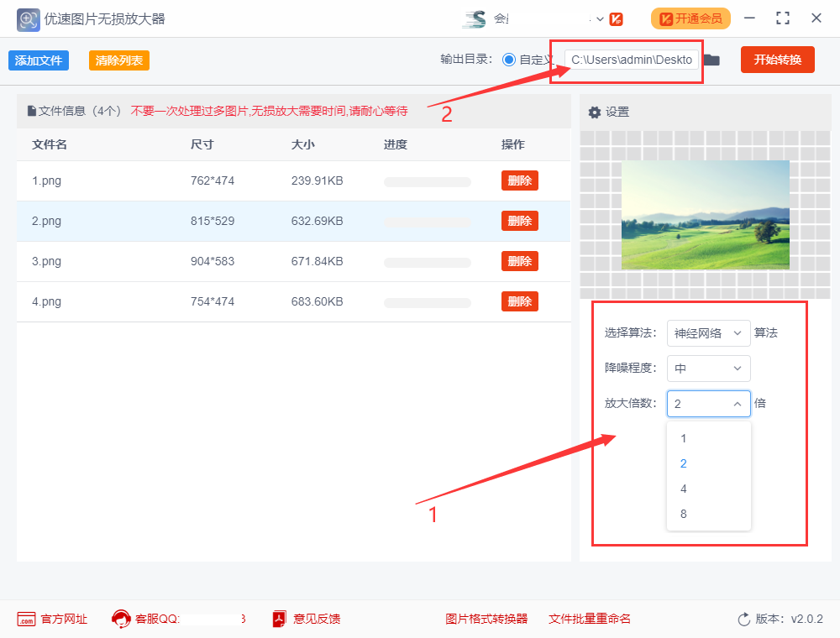Open the 降噪程度 noise reduction dropdown
The image size is (840, 638).
click(708, 368)
